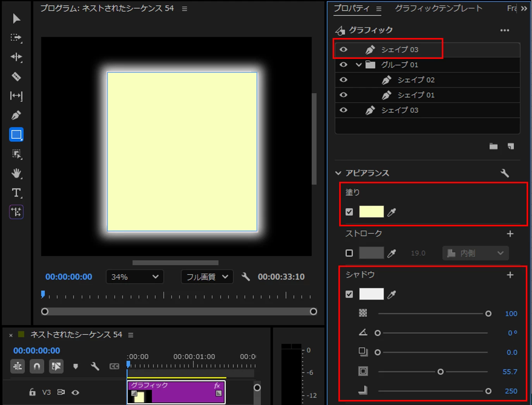Show hidden panel tabs with the double chevron
This screenshot has height=405, width=532.
[524, 8]
